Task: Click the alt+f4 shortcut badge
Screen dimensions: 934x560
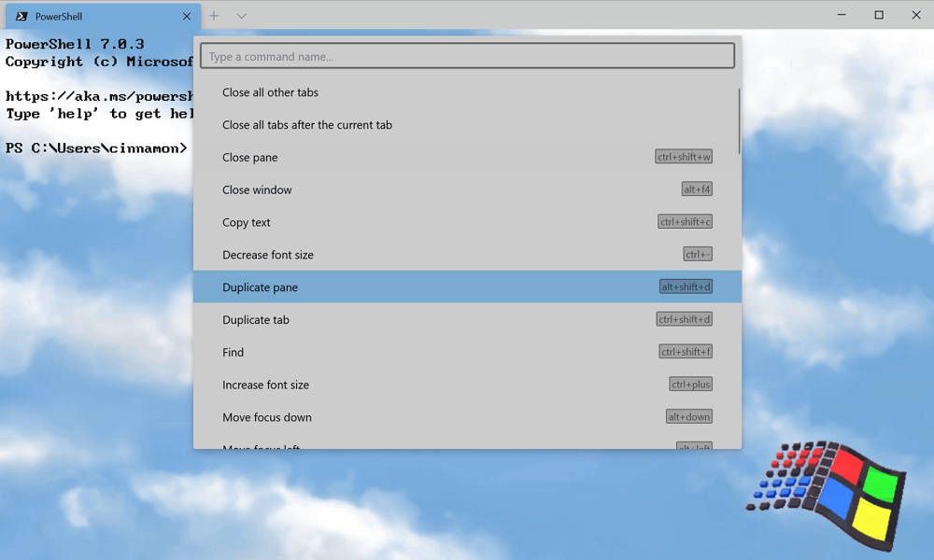Action: coord(697,189)
